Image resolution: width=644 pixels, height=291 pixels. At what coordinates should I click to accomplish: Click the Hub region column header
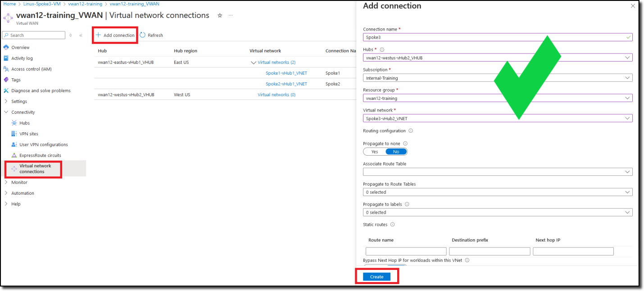point(186,51)
